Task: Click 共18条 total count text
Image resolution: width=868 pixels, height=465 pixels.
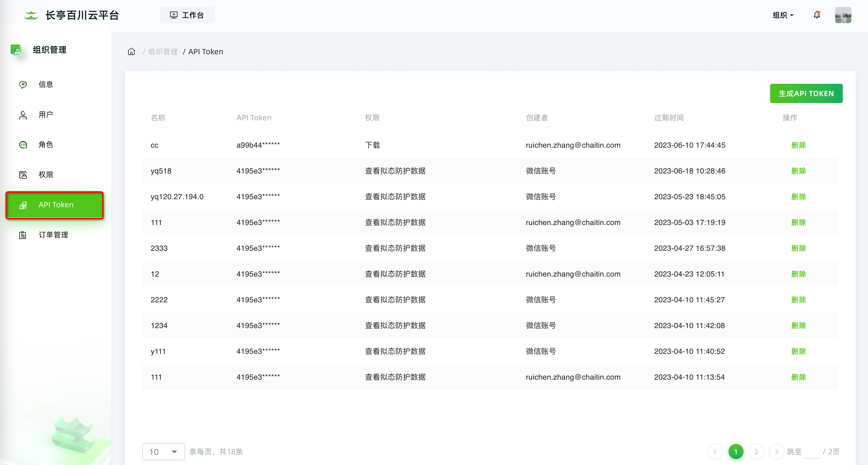Action: (231, 452)
